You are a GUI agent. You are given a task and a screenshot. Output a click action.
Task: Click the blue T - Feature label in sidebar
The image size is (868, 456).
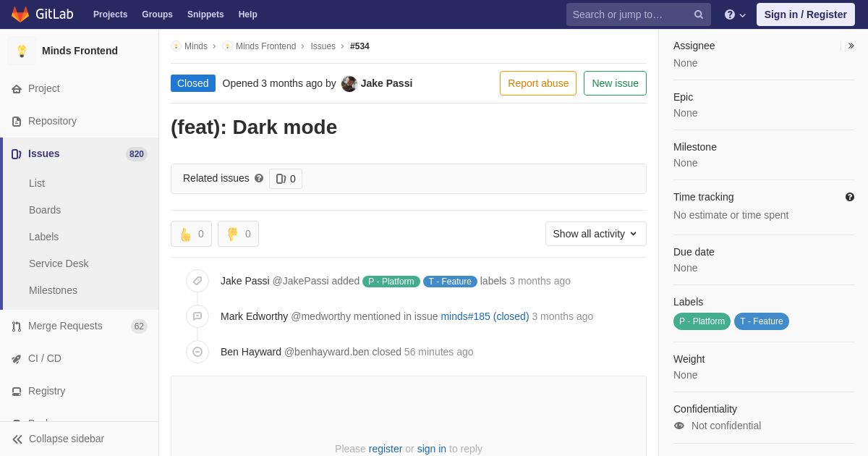tap(762, 321)
